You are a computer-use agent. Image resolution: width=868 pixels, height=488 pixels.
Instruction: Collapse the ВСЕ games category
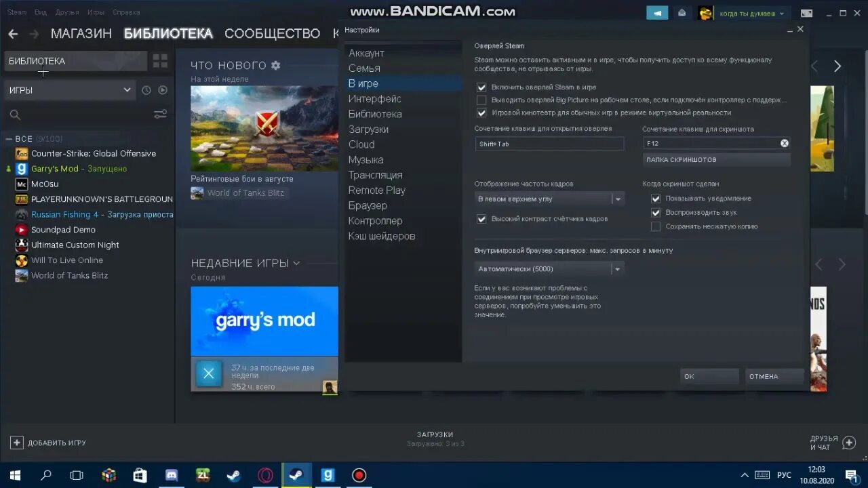click(x=9, y=139)
